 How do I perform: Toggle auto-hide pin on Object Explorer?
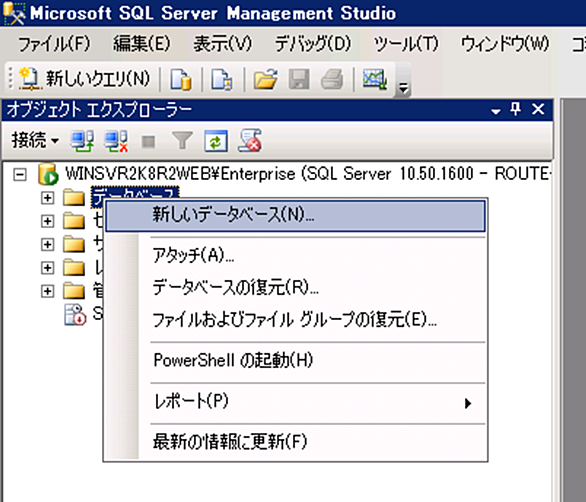[516, 110]
